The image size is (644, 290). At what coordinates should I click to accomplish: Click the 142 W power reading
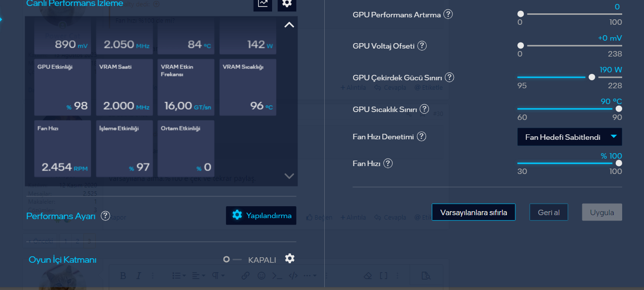260,45
